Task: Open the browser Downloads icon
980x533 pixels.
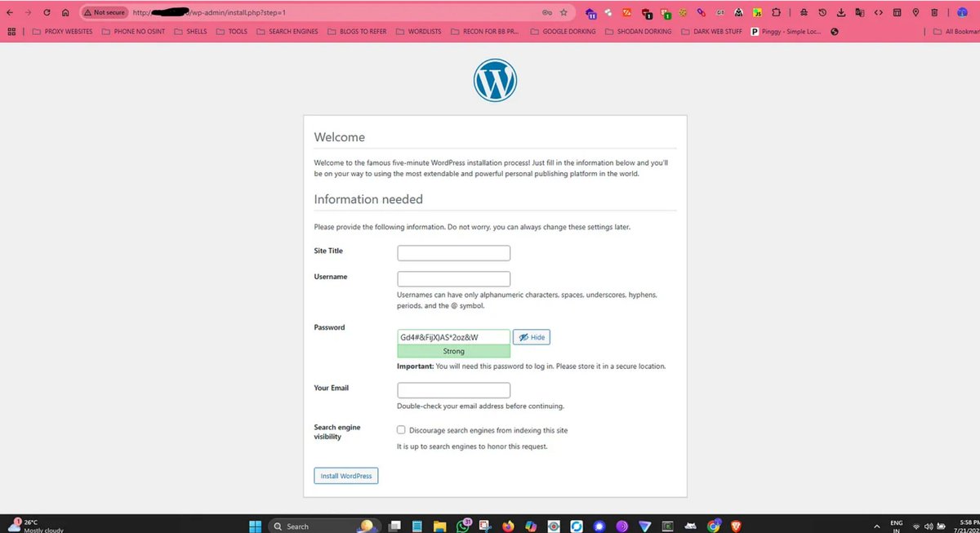Action: (840, 12)
